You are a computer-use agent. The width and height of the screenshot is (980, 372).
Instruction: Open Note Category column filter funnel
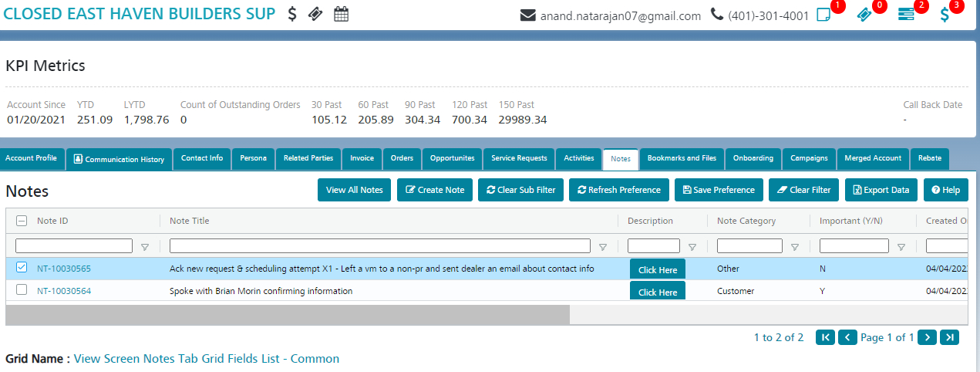point(795,247)
